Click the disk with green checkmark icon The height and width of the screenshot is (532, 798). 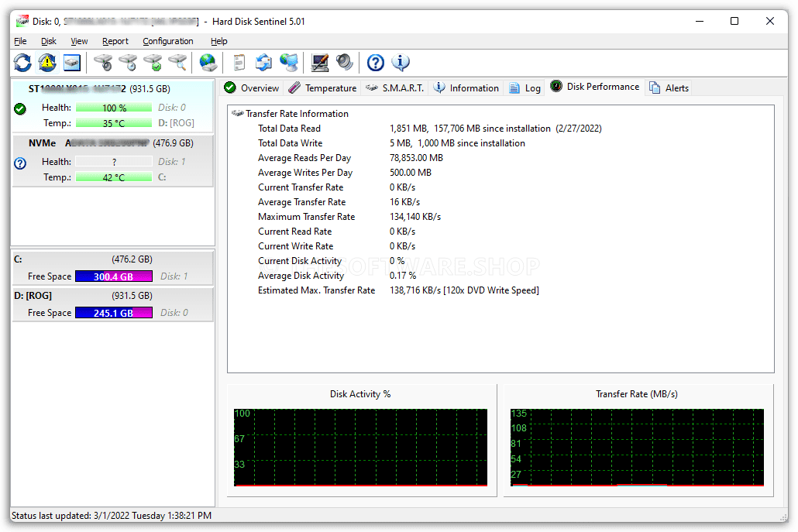tap(153, 63)
